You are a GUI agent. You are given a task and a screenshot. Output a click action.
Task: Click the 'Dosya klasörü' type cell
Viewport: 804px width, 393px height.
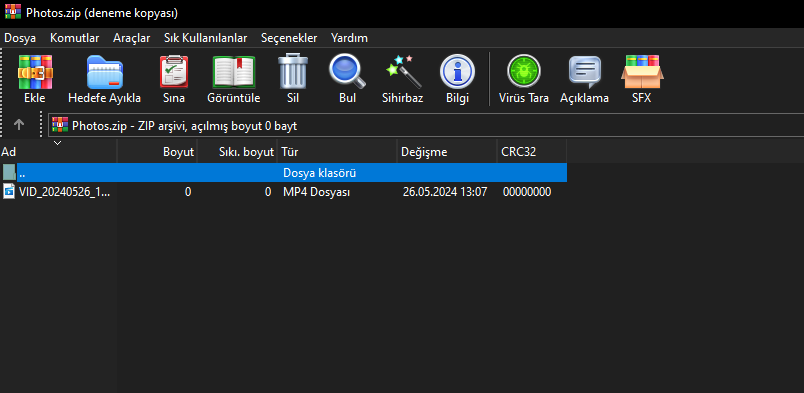tap(319, 173)
